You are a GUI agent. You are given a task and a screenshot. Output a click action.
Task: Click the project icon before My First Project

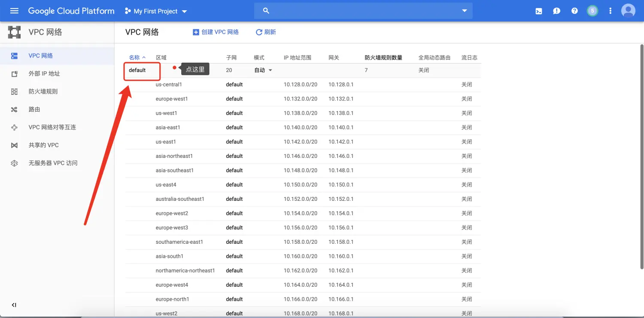tap(128, 11)
